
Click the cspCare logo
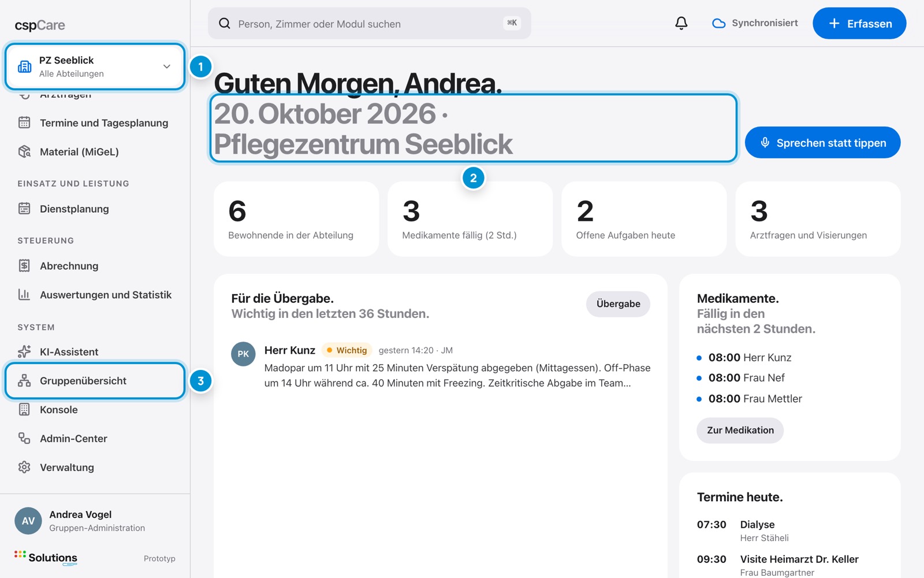pos(40,25)
